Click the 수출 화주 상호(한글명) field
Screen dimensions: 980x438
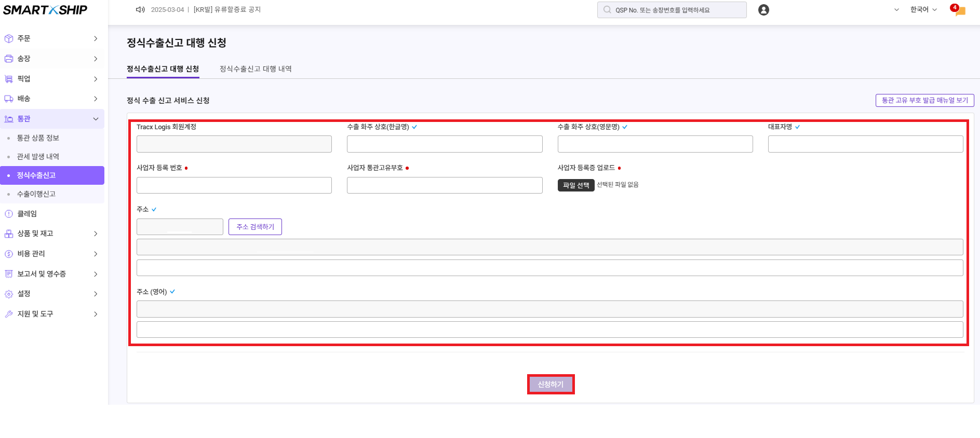[445, 144]
